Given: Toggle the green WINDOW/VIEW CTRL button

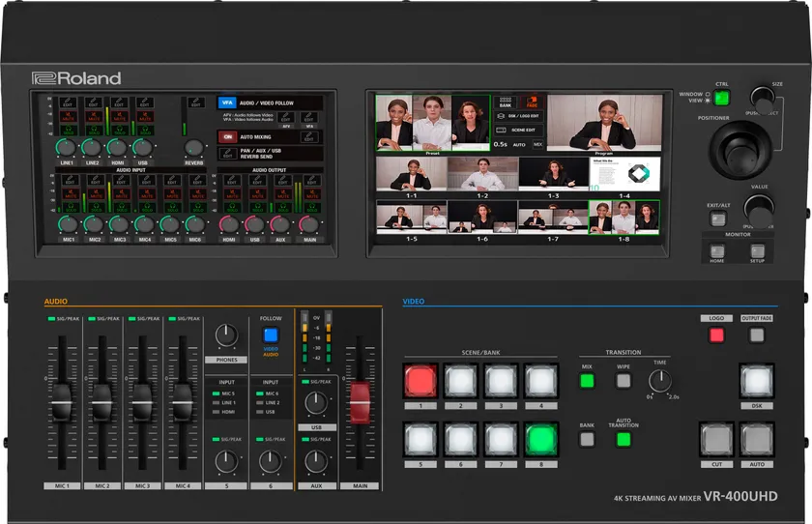Looking at the screenshot, I should point(722,98).
